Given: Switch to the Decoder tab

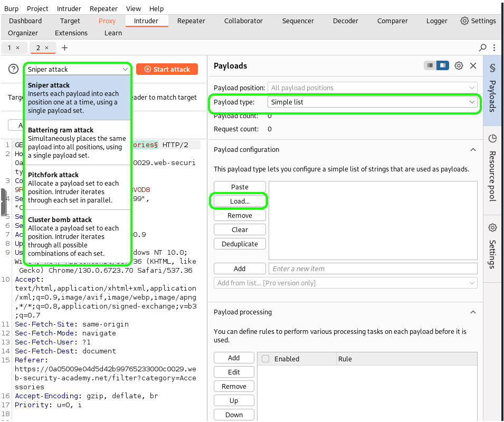Looking at the screenshot, I should tap(346, 21).
